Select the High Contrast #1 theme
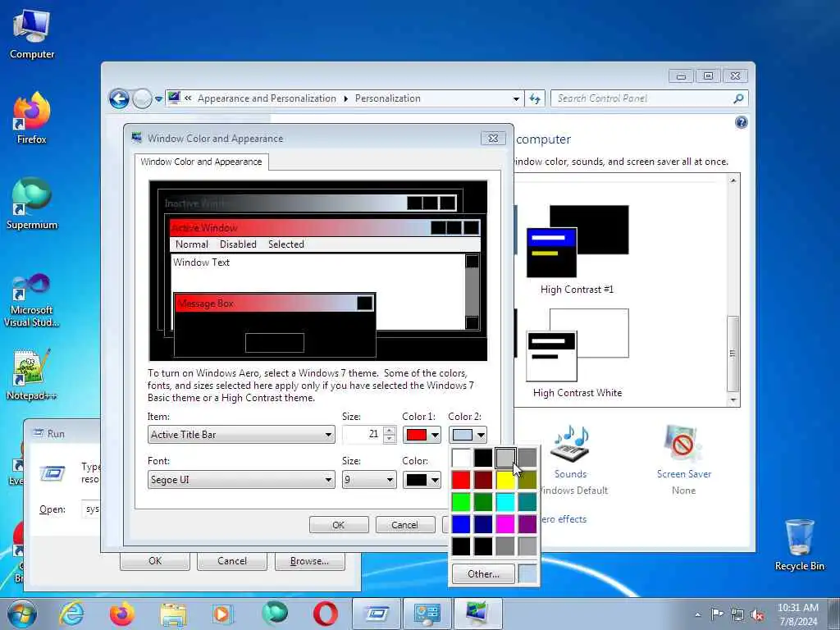Image resolution: width=840 pixels, height=630 pixels. click(x=577, y=249)
